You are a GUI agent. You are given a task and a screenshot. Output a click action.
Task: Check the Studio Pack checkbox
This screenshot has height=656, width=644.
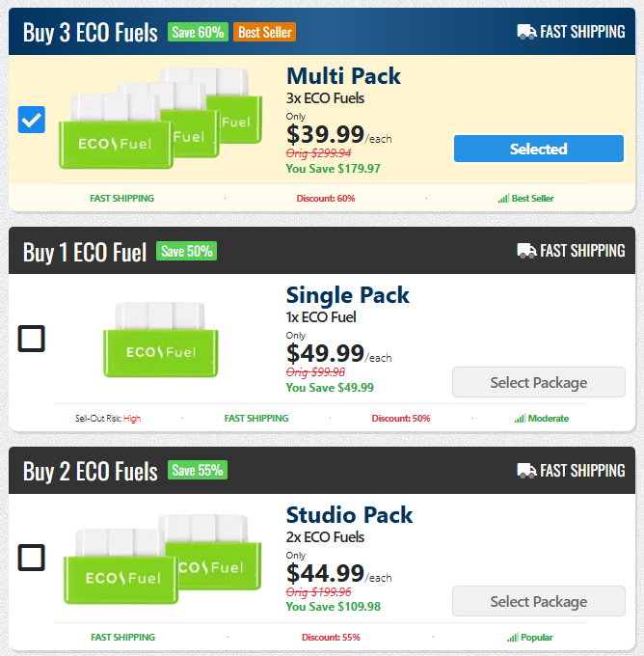[32, 558]
